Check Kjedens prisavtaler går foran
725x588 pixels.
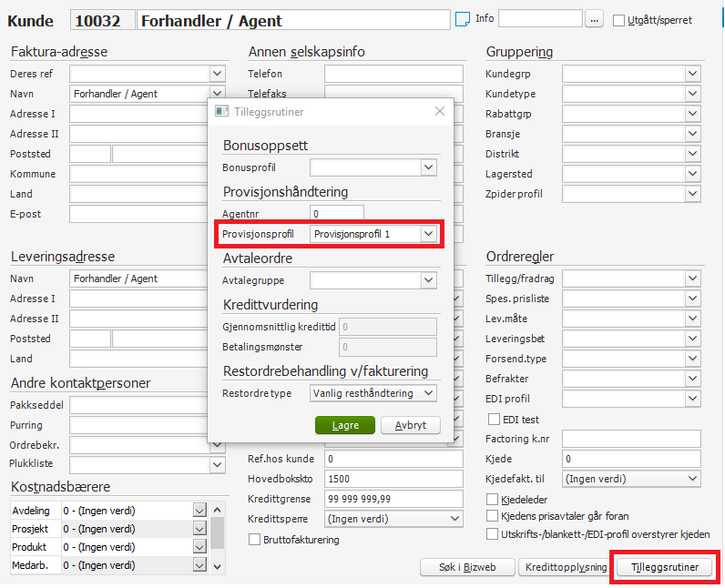(x=493, y=516)
